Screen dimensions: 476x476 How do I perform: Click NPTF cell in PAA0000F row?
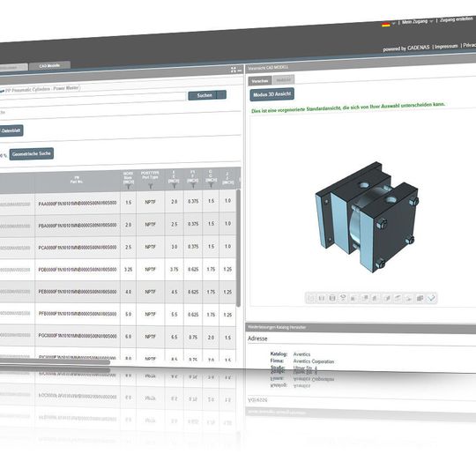pos(150,202)
